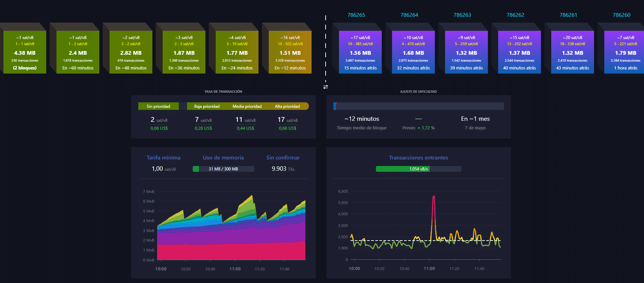
Task: Click the difficulty adjustment progress bar
Action: 418,106
